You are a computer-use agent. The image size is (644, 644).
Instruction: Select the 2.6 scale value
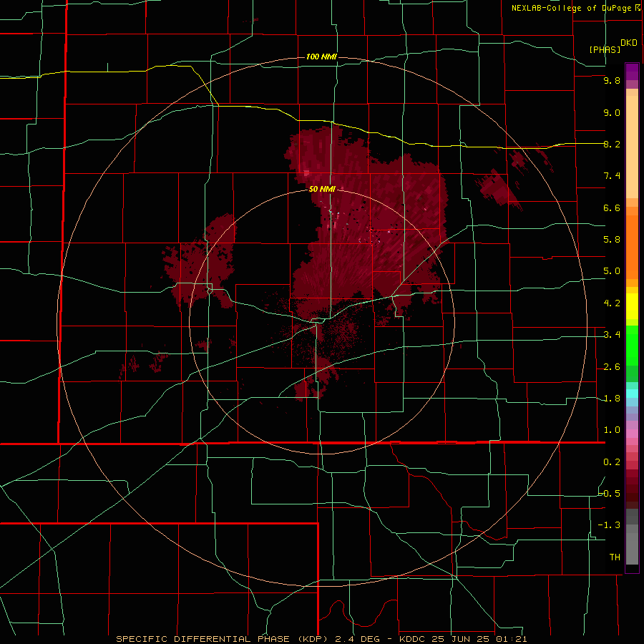[612, 367]
